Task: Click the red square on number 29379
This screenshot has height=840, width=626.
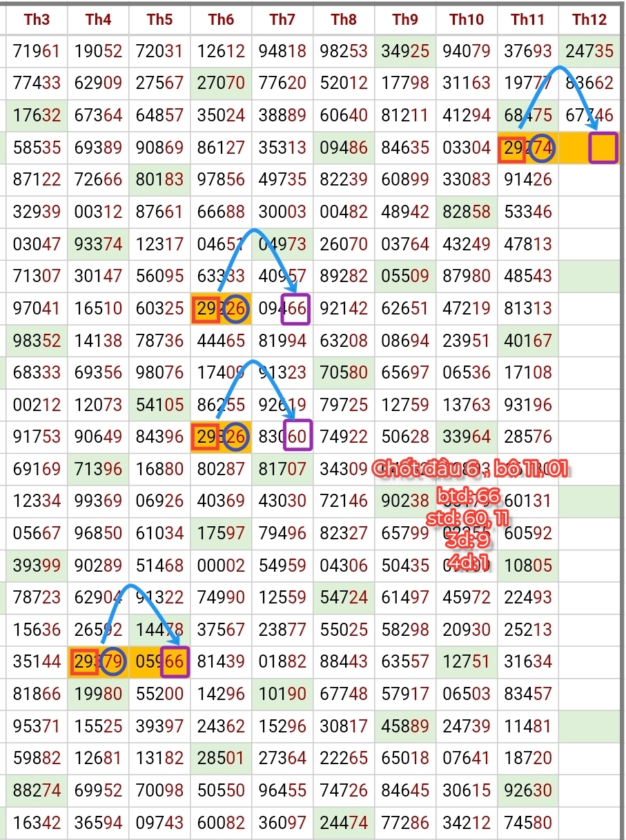Action: (x=84, y=662)
